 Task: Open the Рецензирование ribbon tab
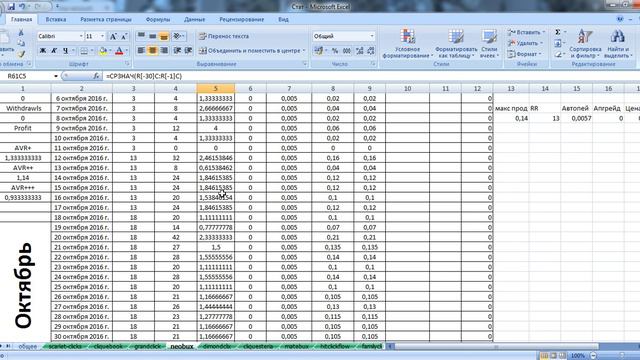coord(242,19)
